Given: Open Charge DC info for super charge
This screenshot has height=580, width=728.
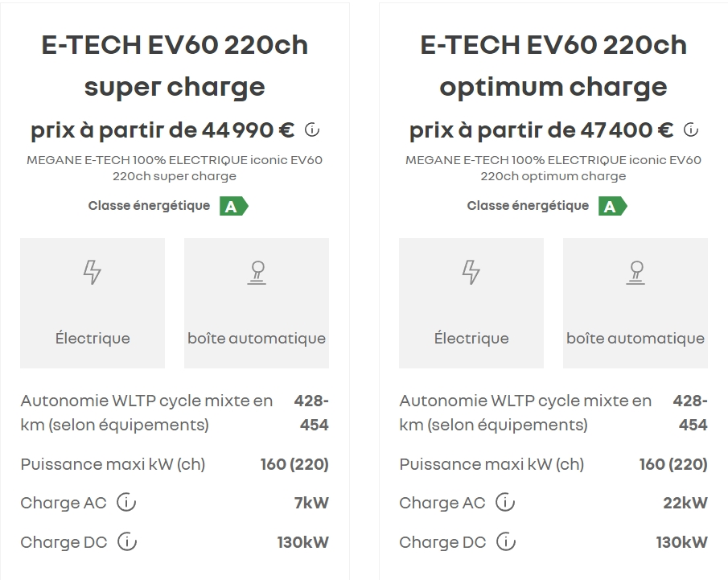Looking at the screenshot, I should 127,542.
